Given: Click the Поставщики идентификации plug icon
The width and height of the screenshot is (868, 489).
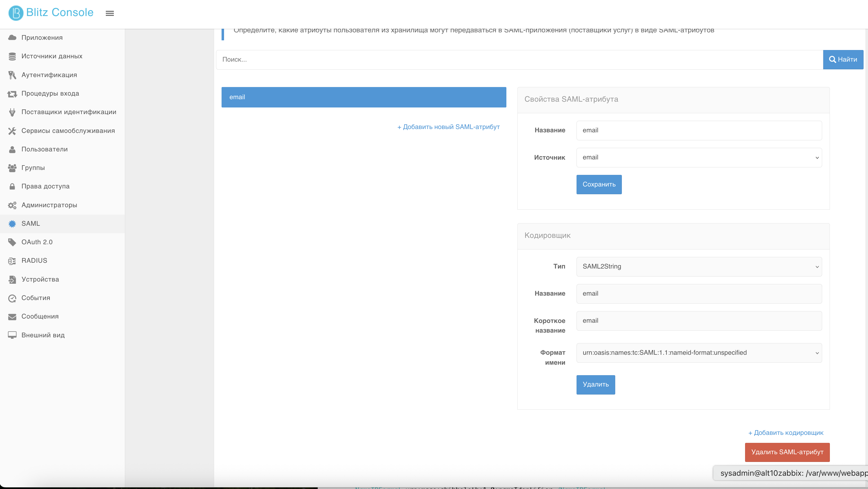Looking at the screenshot, I should [12, 112].
